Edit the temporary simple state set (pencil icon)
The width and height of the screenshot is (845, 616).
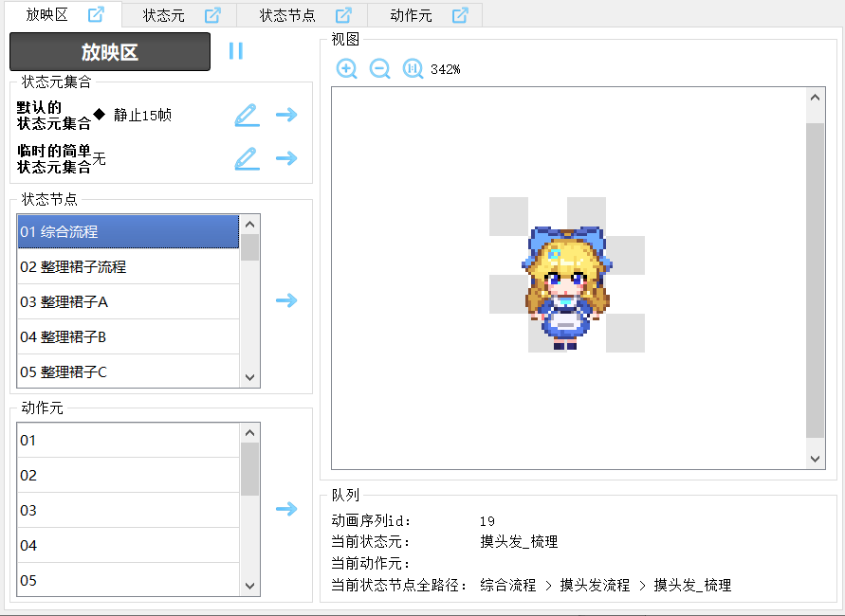pos(247,157)
